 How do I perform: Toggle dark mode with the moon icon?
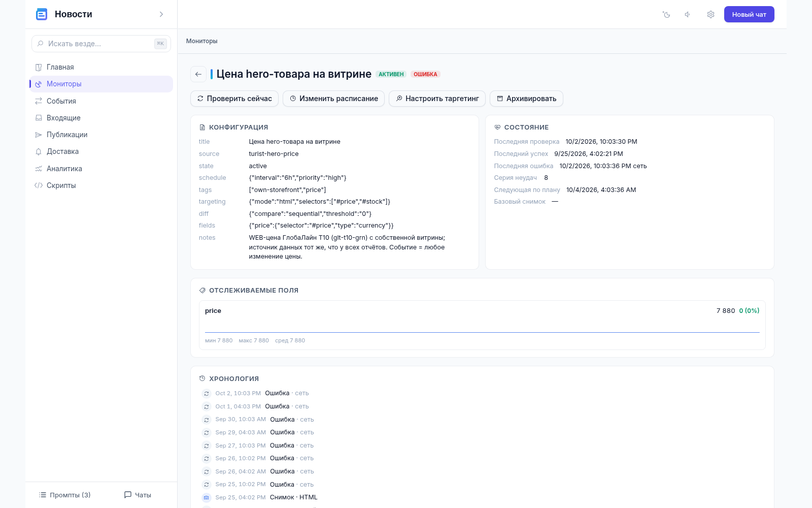coord(666,14)
